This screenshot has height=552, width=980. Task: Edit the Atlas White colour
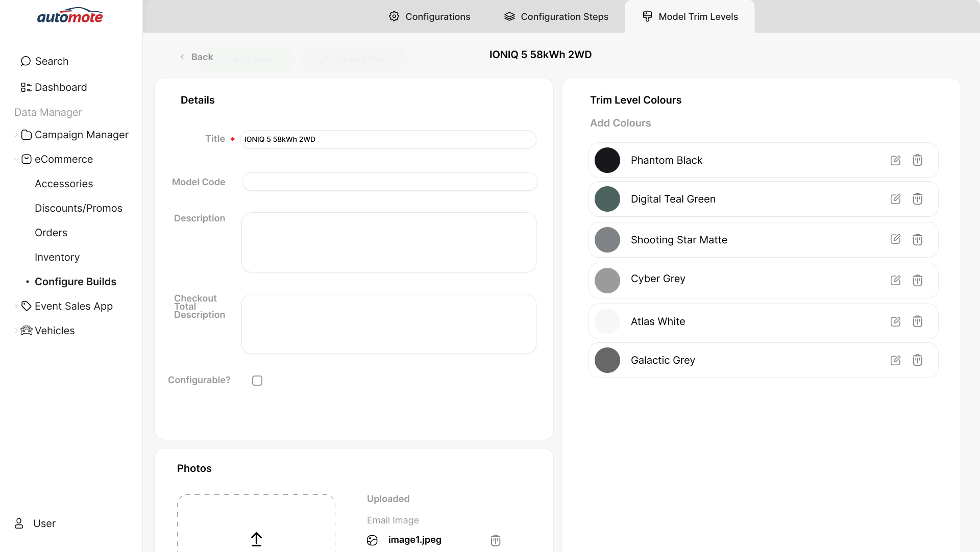895,321
